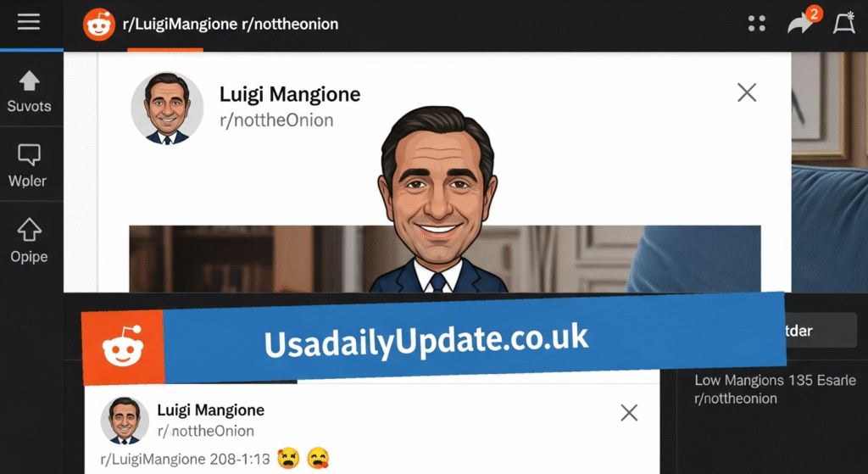Viewport: 868px width, 474px height.
Task: Open the hamburger menu
Action: 29,22
